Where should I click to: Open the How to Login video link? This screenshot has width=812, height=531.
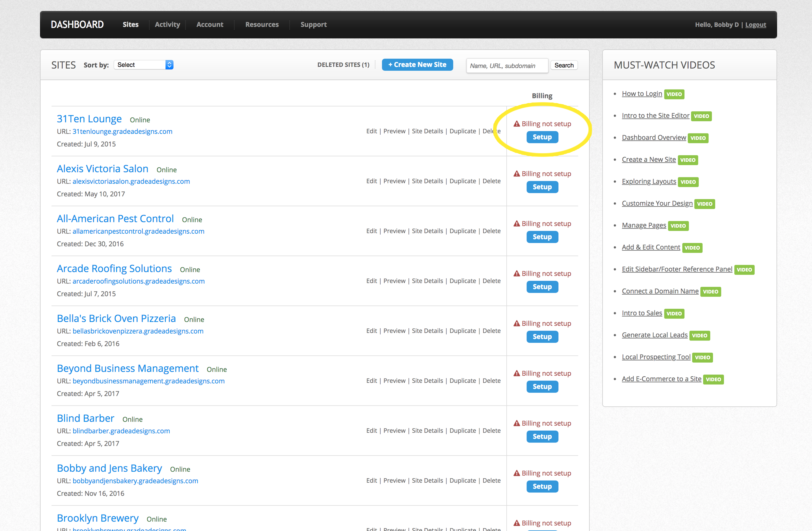click(642, 94)
